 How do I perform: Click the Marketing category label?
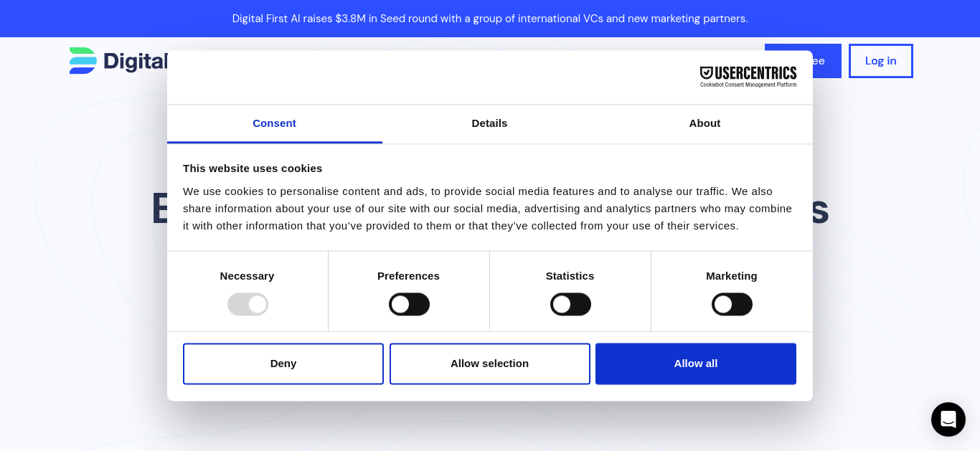pyautogui.click(x=732, y=276)
